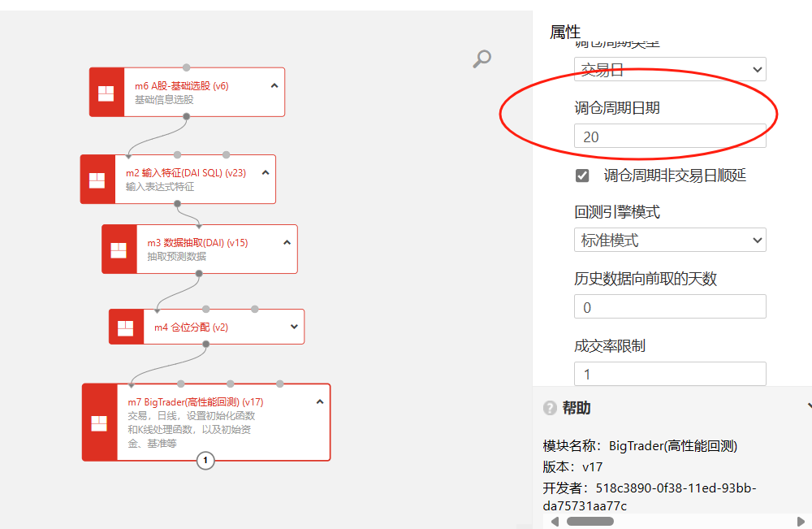Viewport: 812px width, 529px height.
Task: Expand the m4 仓位分配 node chevron
Action: [294, 327]
